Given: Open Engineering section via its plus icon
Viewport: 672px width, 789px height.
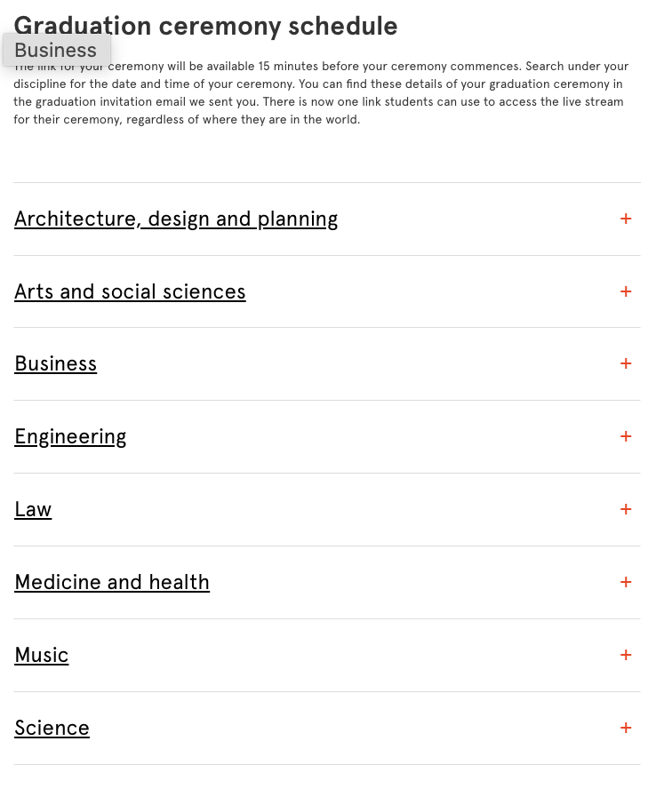Looking at the screenshot, I should pyautogui.click(x=626, y=436).
